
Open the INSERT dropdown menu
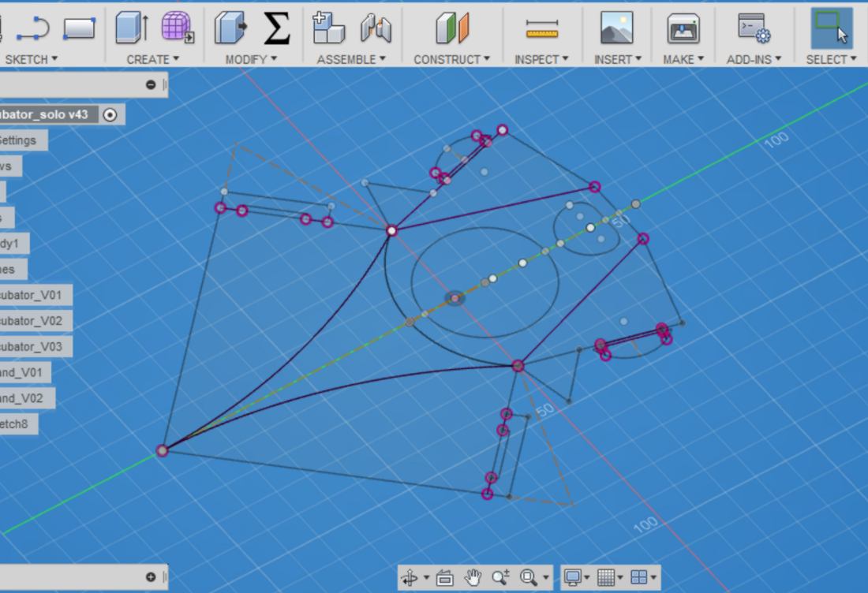pos(618,59)
